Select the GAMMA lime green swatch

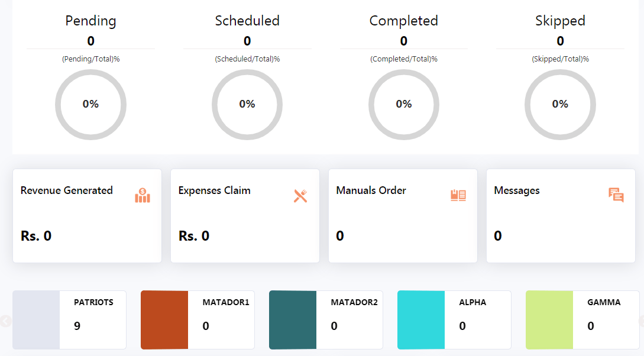pos(549,320)
